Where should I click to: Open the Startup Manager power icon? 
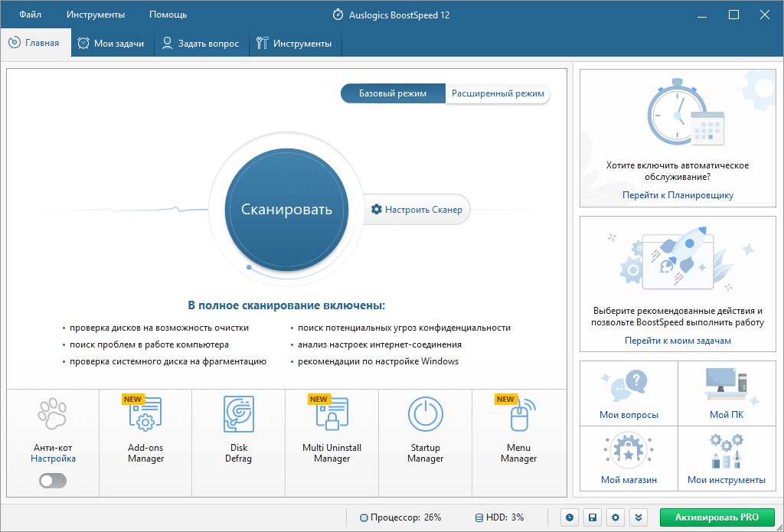[x=426, y=414]
